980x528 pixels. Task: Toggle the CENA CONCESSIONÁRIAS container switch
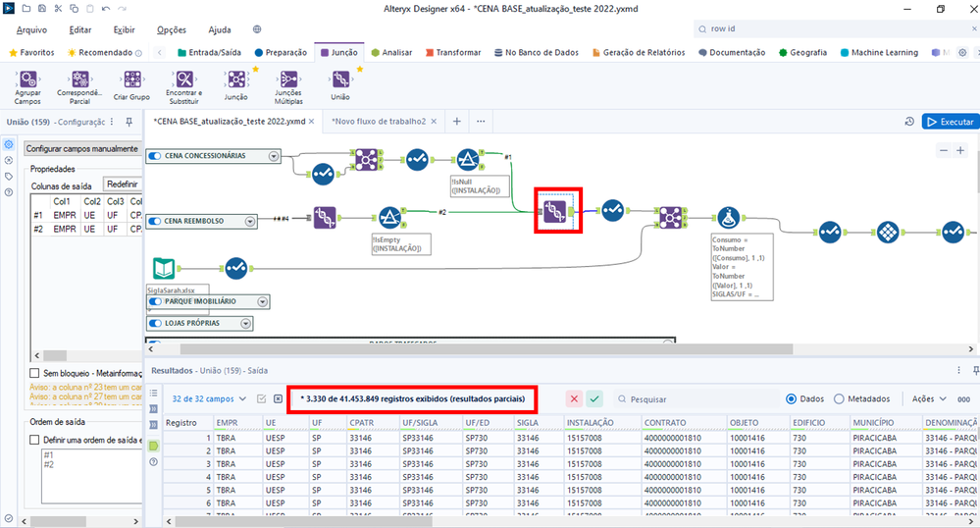(x=155, y=156)
